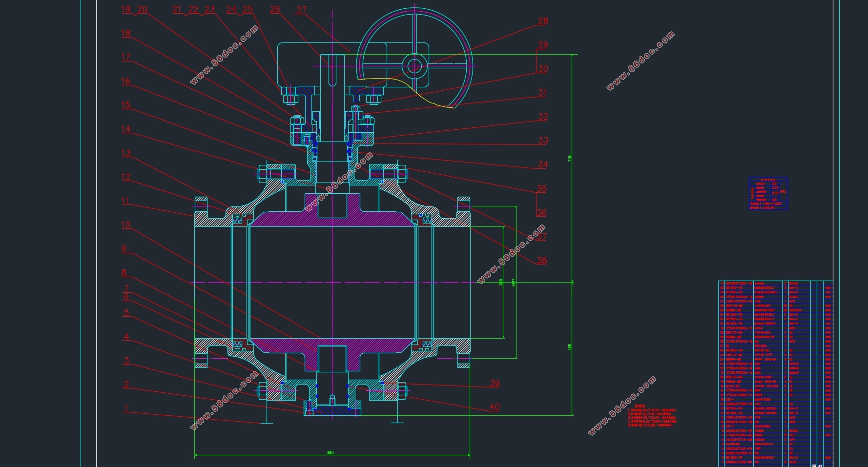Click the 719 vertical dimension text

coord(570,159)
